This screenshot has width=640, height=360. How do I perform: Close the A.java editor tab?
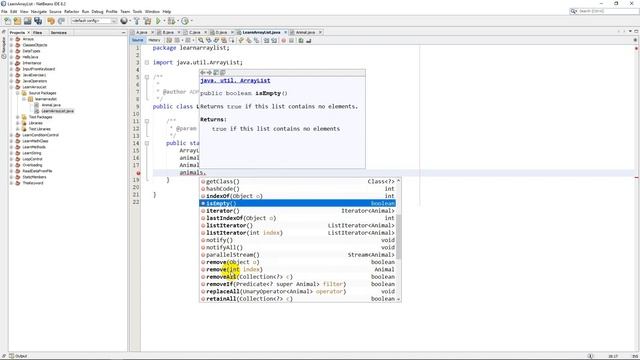(152, 32)
